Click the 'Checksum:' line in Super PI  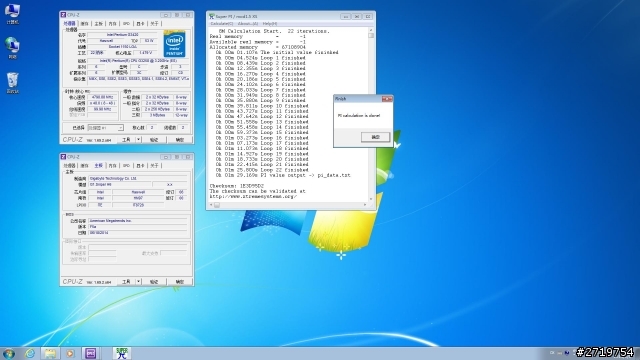237,186
